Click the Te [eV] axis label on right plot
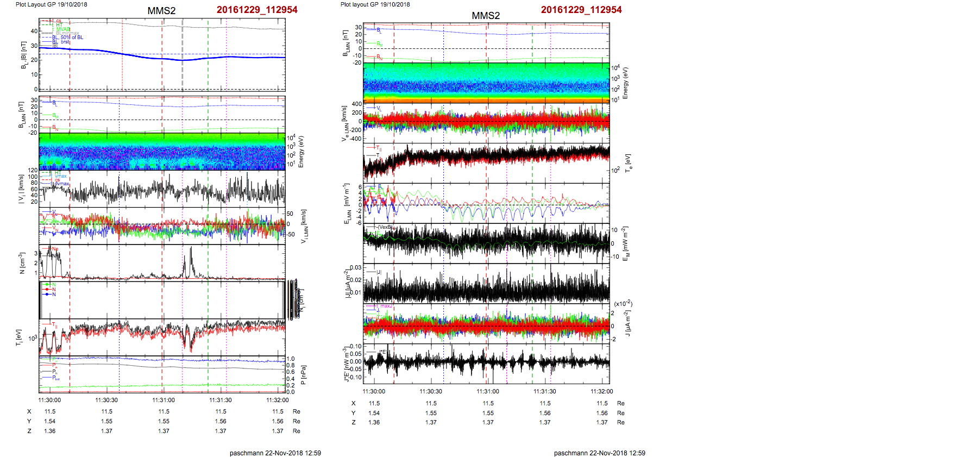This screenshot has height=457, width=980. (x=628, y=163)
